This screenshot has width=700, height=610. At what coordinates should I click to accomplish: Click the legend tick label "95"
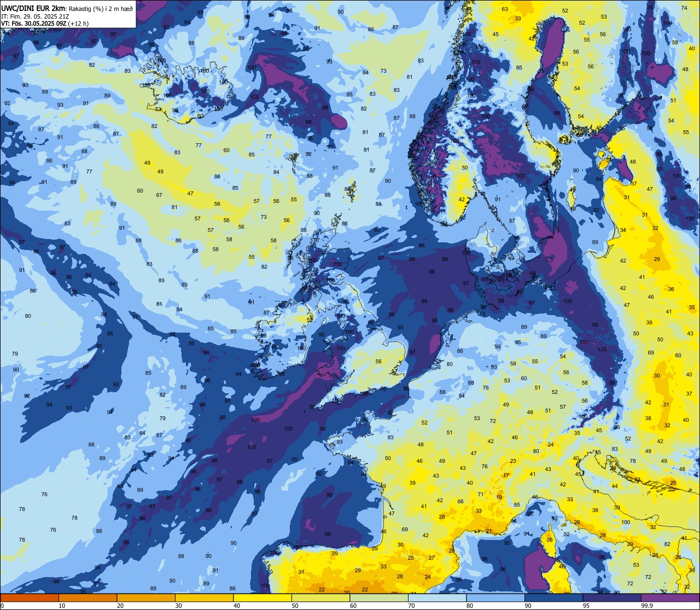(x=586, y=606)
